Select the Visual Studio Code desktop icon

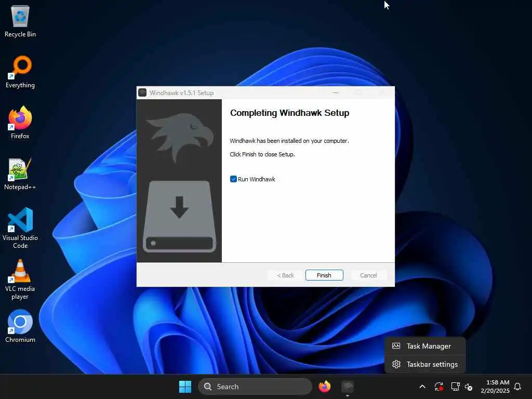20,228
